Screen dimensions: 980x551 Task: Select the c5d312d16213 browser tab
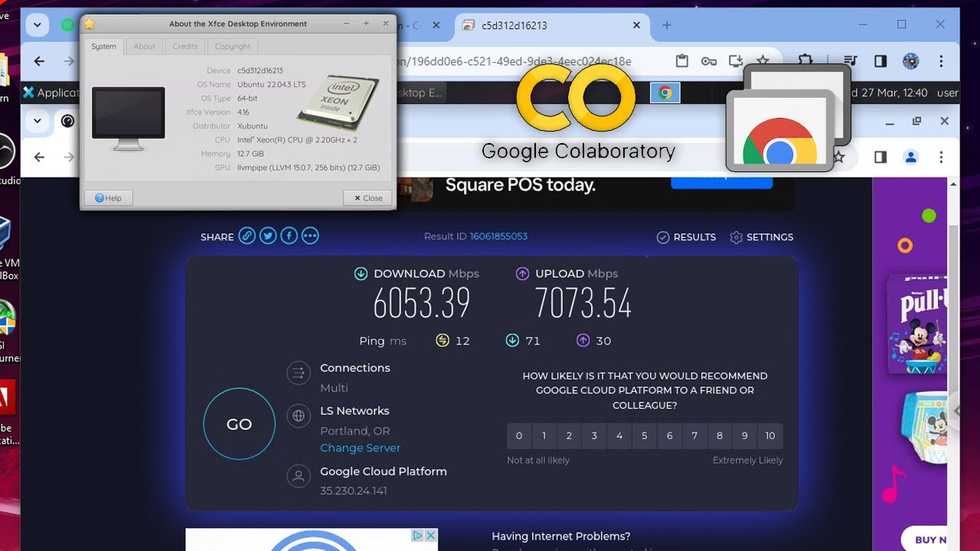550,25
